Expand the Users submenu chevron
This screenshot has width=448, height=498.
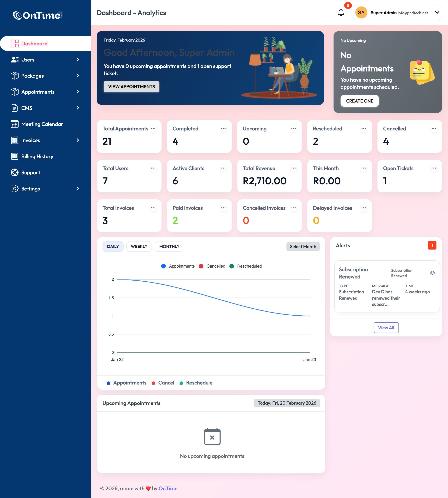click(78, 59)
